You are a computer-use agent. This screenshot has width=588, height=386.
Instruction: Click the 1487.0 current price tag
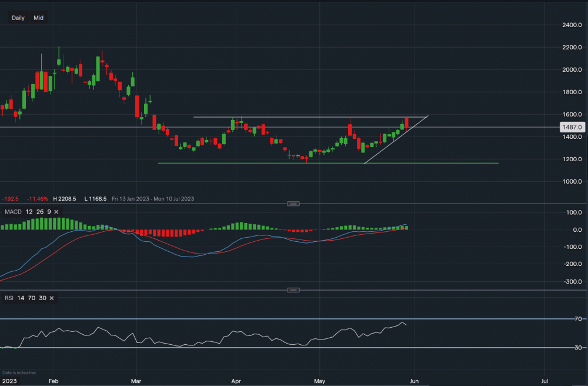[x=572, y=127]
